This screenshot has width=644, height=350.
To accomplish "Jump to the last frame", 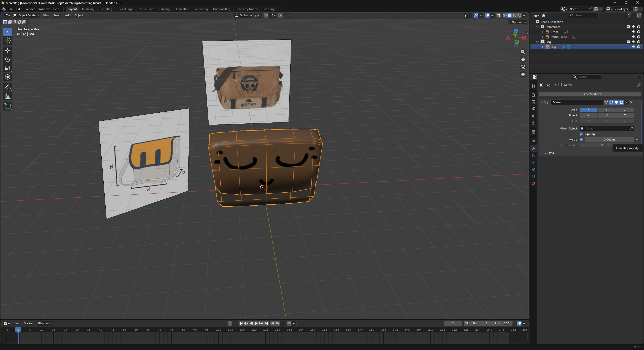I will click(266, 323).
